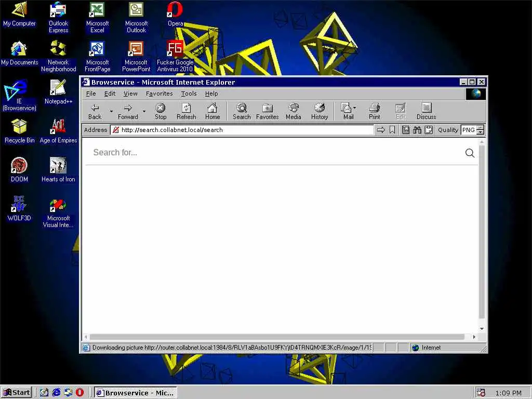Select the Opera desktop icon
The width and height of the screenshot is (532, 399).
(x=175, y=14)
